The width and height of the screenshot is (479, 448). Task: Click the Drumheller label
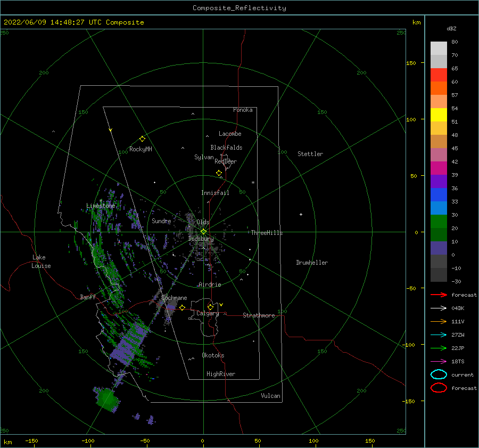click(x=312, y=263)
